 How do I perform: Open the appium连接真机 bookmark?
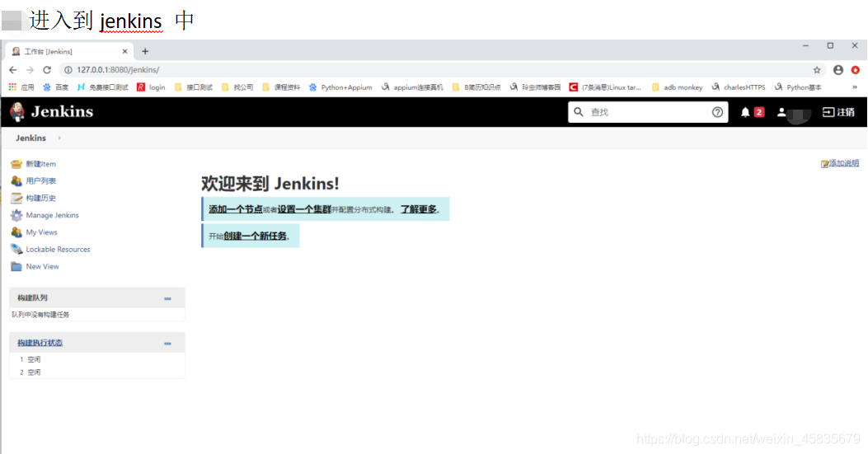click(412, 87)
